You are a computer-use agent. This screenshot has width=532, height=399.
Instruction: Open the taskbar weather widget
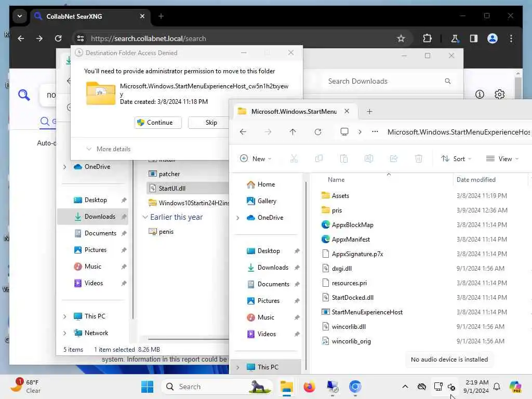(x=26, y=387)
